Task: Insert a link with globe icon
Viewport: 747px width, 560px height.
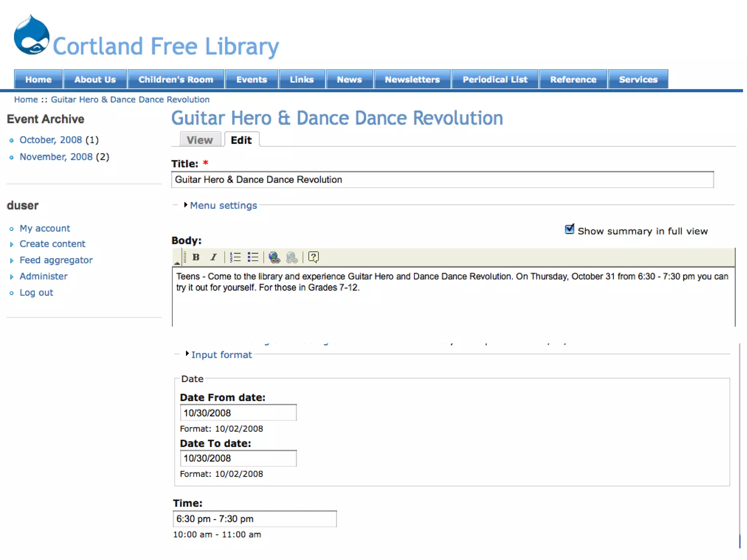Action: [274, 257]
